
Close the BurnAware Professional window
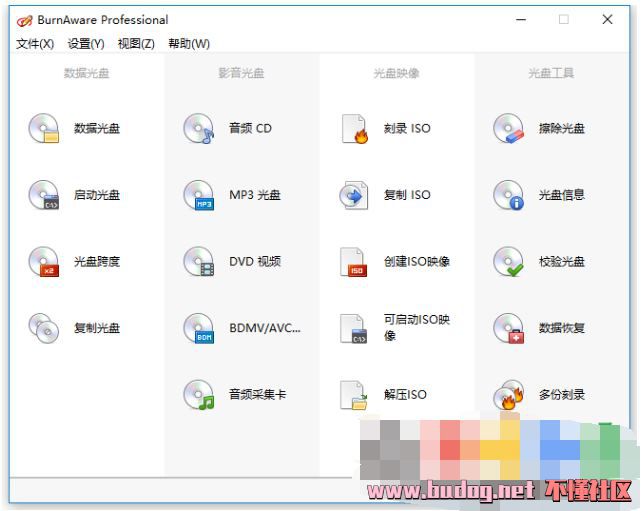click(607, 20)
